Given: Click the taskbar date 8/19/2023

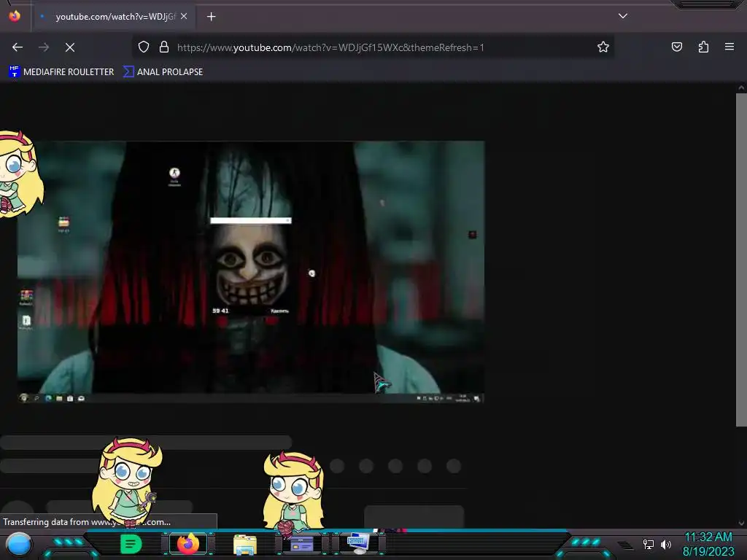Looking at the screenshot, I should coord(708,551).
